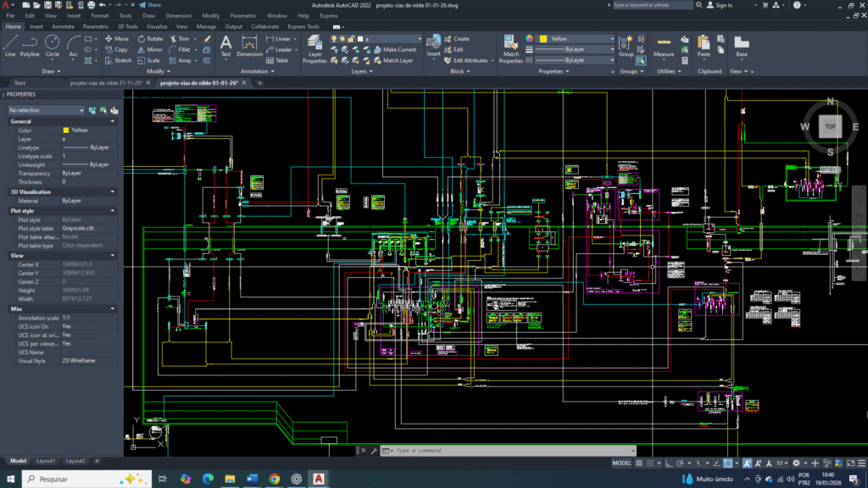
Task: Select the Line drawing tool
Action: point(10,44)
